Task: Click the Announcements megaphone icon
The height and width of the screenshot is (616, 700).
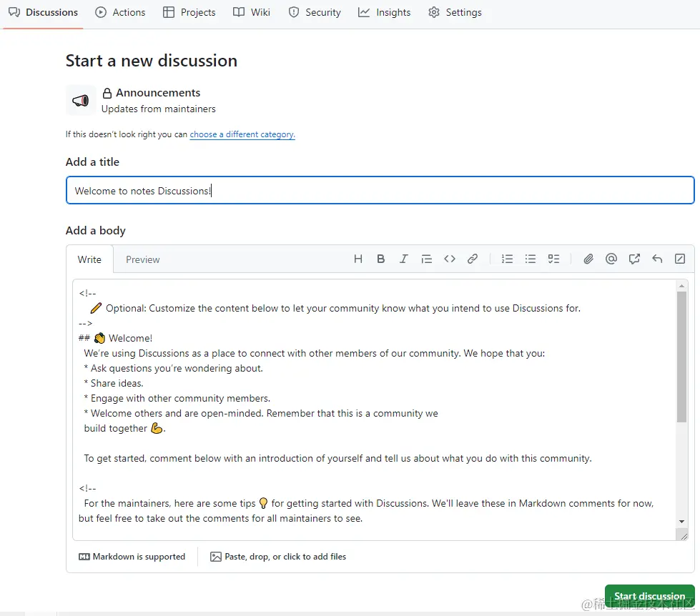Action: pyautogui.click(x=81, y=100)
